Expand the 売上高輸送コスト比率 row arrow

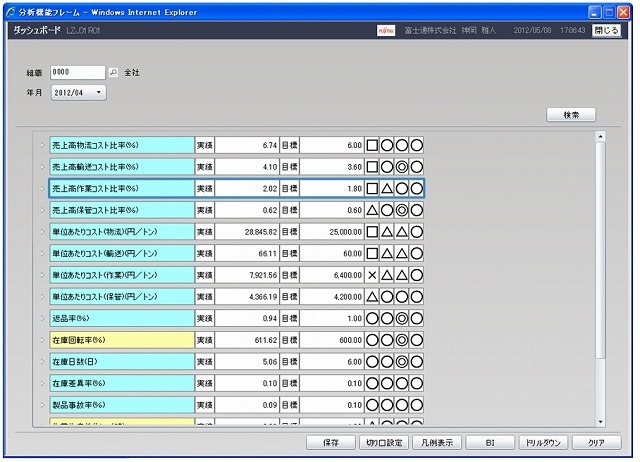(42, 167)
